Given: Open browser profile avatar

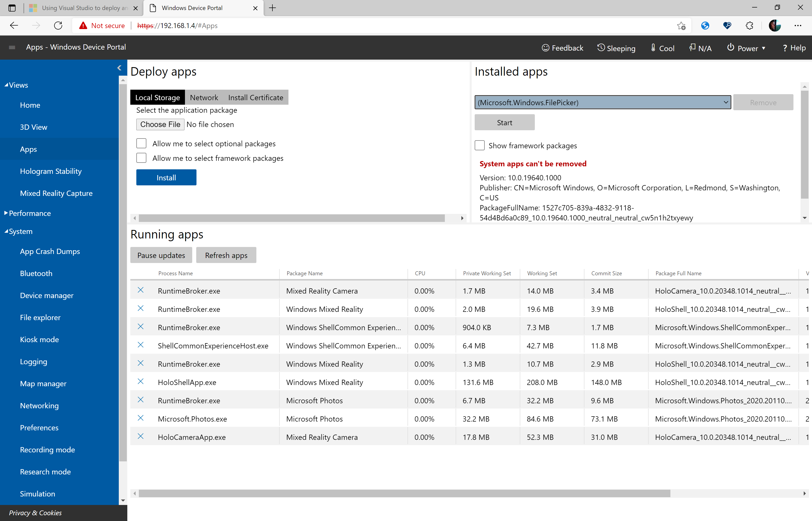Looking at the screenshot, I should pos(774,26).
